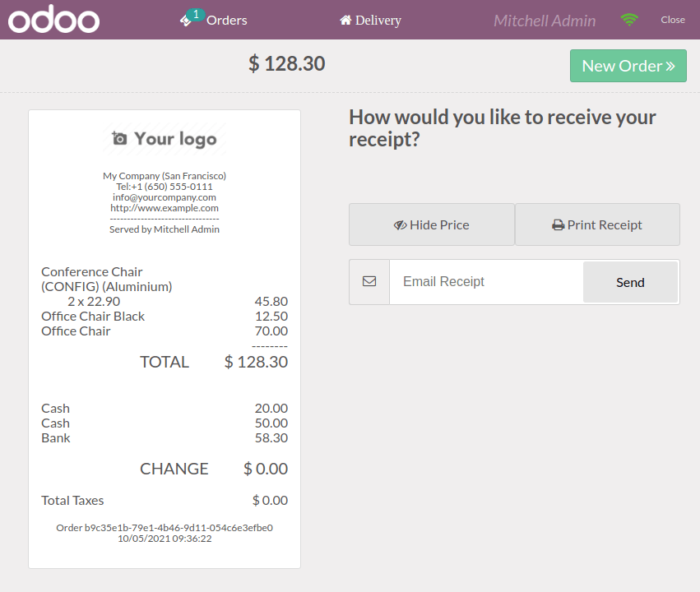Click the envelope icon beside Email Receipt

(369, 281)
